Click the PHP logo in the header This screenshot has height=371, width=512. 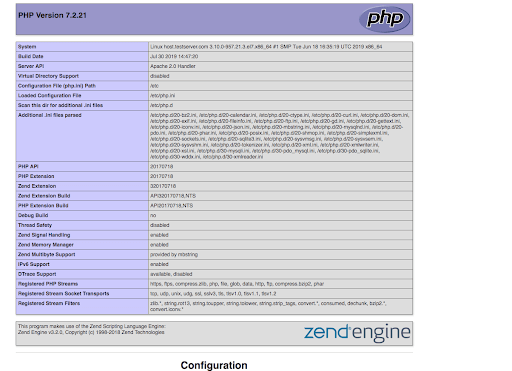pos(384,19)
